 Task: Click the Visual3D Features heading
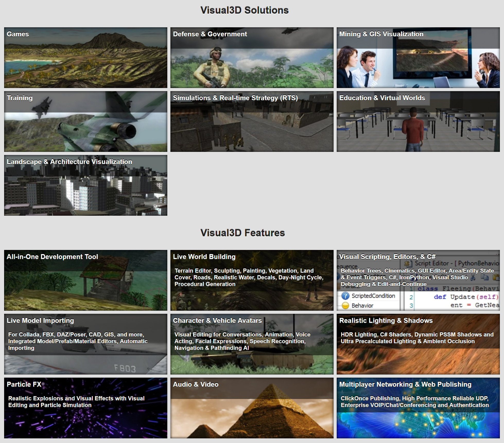[243, 233]
